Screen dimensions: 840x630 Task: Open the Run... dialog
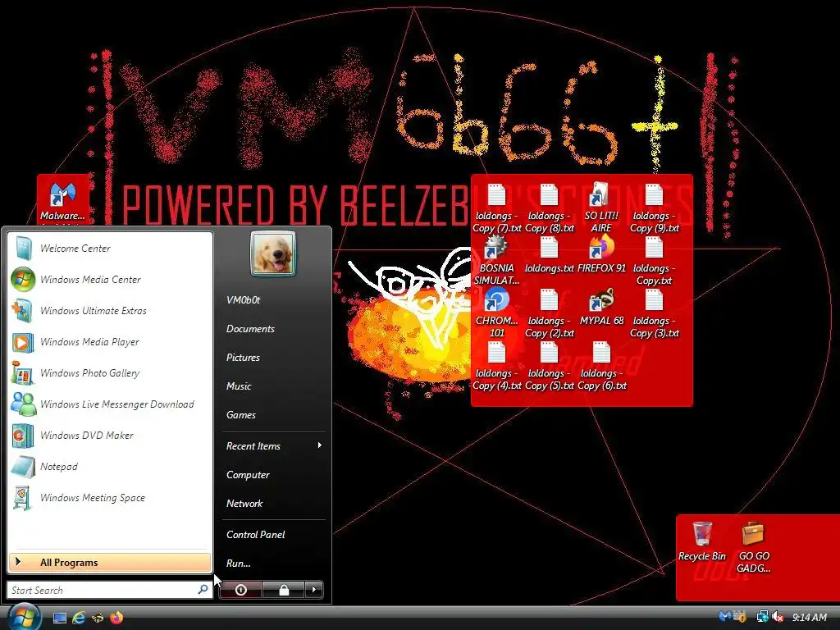pos(273,564)
